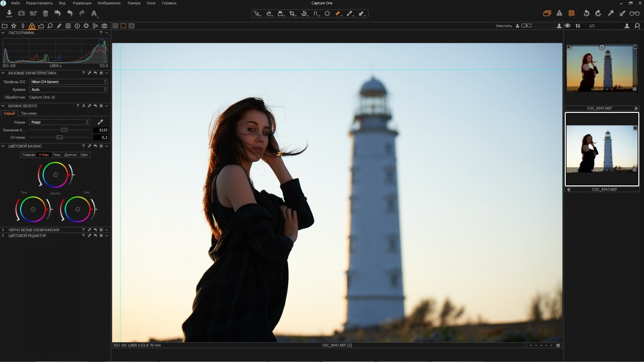Screen dimensions: 644x362
Task: Click the Rotate Right icon
Action: click(598, 13)
